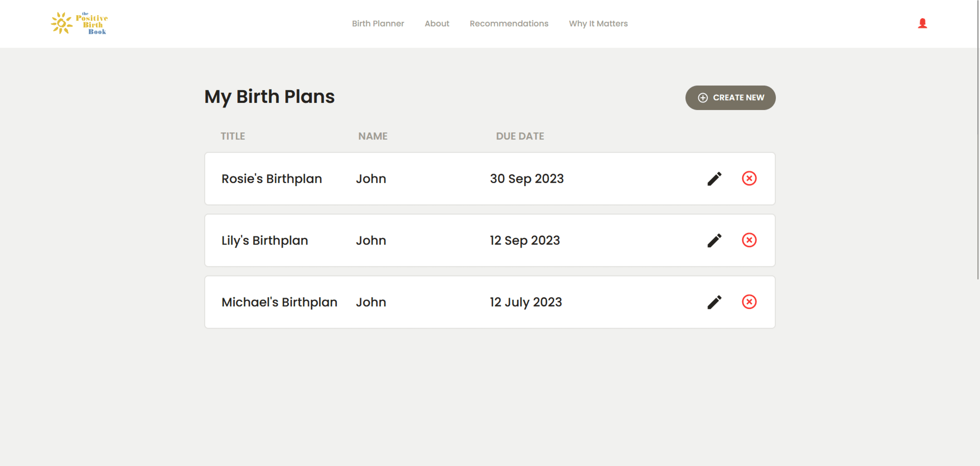The height and width of the screenshot is (466, 980).
Task: Open the red user profile icon
Action: 922,23
